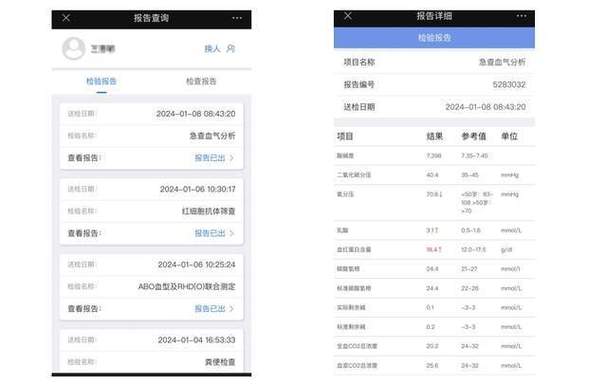Click the 粪便检查 test name
This screenshot has height=384, width=607.
pyautogui.click(x=220, y=362)
